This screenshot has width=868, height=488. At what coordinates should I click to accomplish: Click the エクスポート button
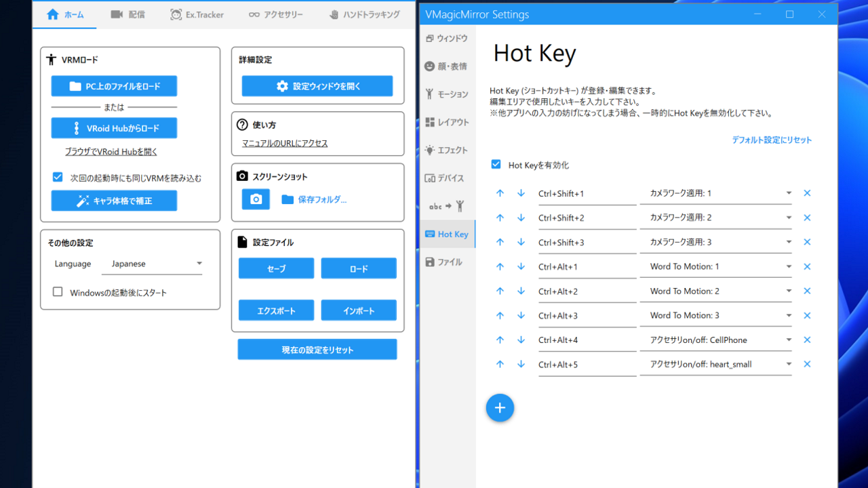tap(276, 310)
